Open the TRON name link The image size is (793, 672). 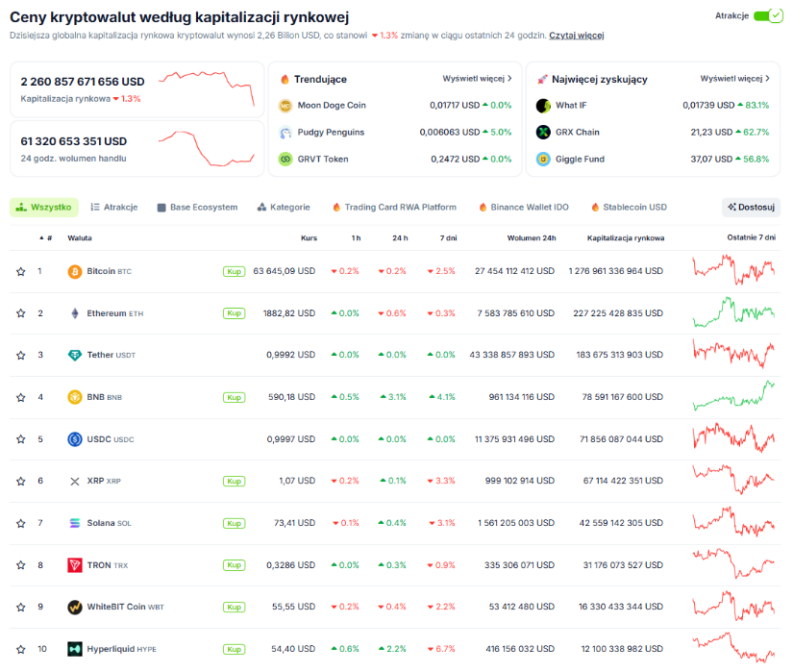pos(108,565)
